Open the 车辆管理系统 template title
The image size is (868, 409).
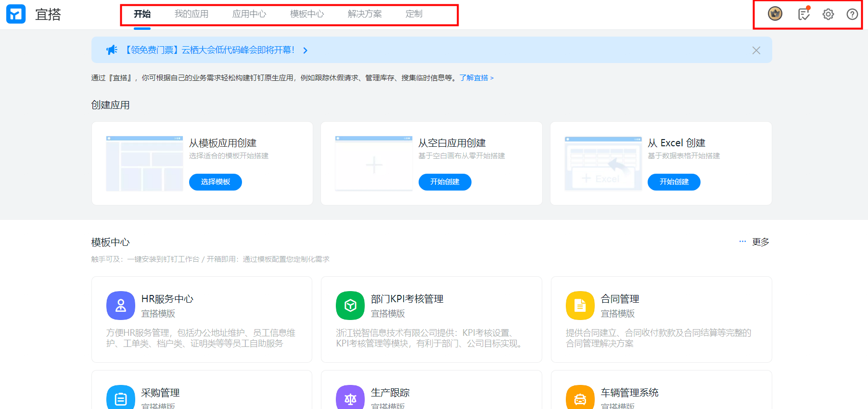tap(630, 393)
